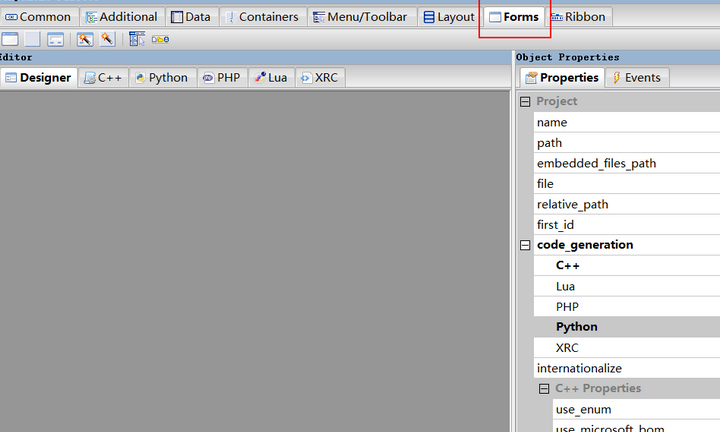Viewport: 720px width, 432px height.
Task: Select the first_id property row
Action: click(627, 224)
